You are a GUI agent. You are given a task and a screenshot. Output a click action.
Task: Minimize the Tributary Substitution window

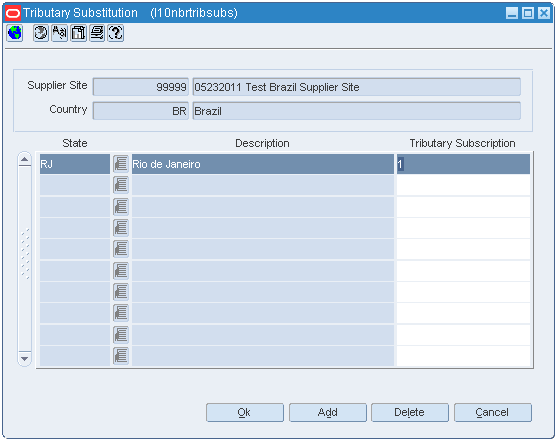point(512,13)
